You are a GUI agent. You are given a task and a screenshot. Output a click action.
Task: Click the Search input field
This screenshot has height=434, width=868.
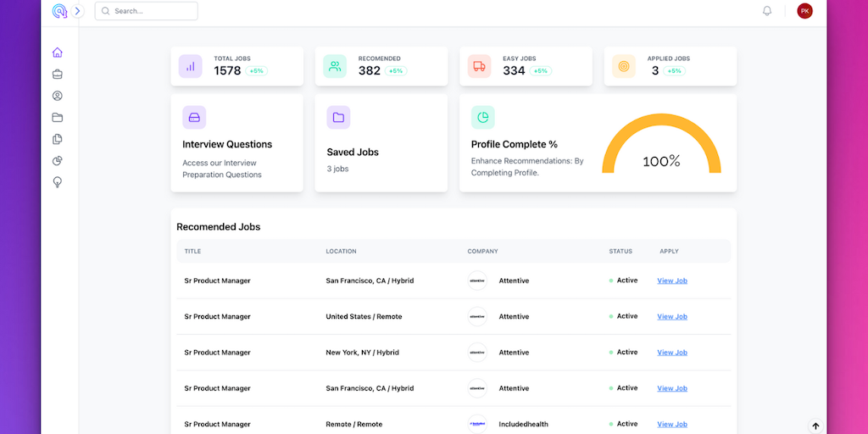147,11
